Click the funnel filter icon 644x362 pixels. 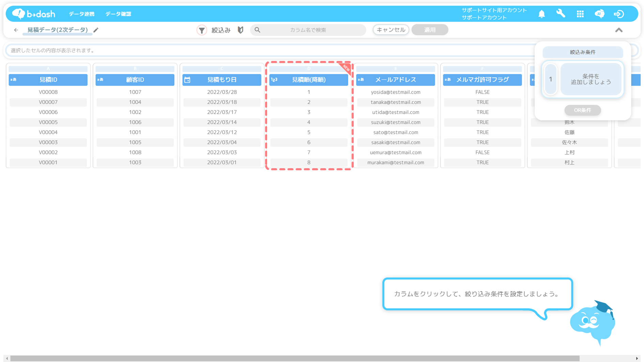202,30
